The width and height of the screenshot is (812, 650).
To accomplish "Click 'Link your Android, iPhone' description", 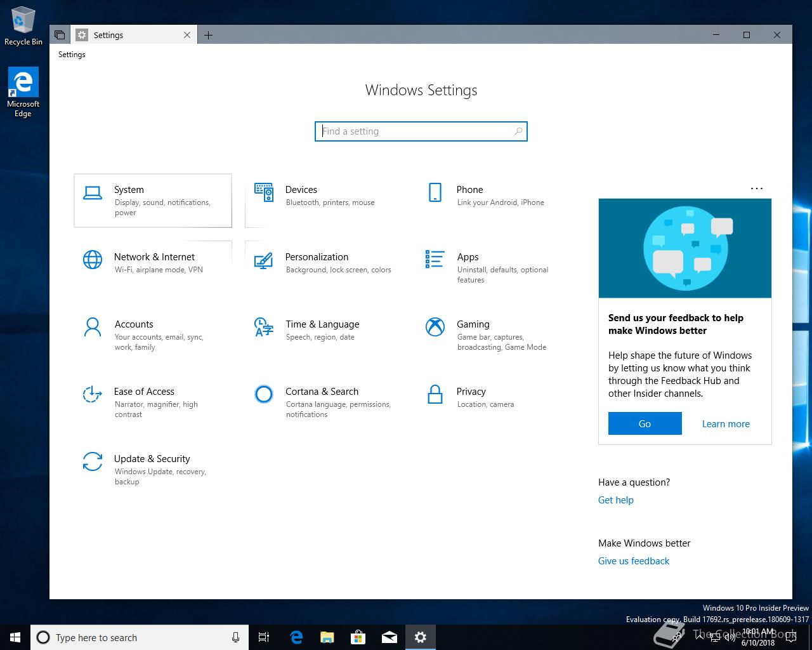I will pyautogui.click(x=501, y=202).
